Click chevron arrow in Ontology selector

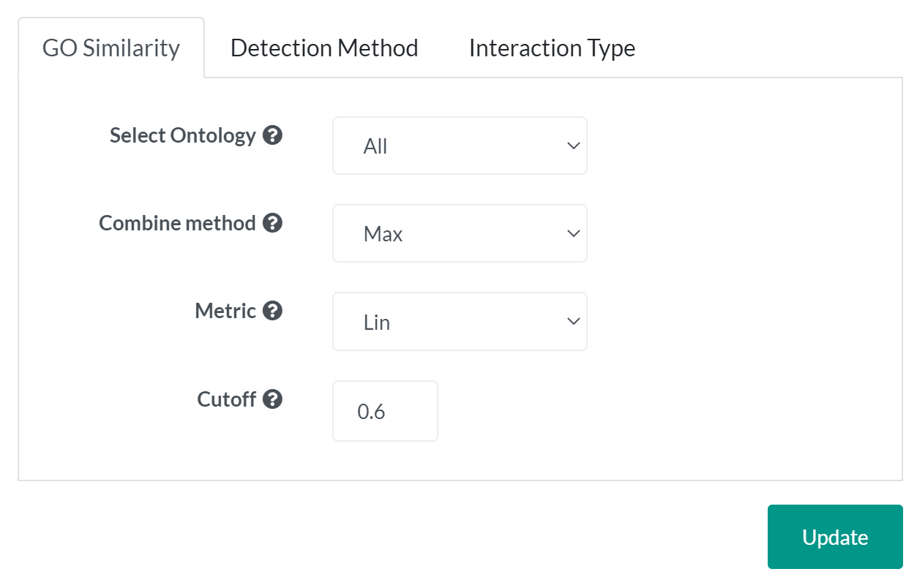(573, 146)
